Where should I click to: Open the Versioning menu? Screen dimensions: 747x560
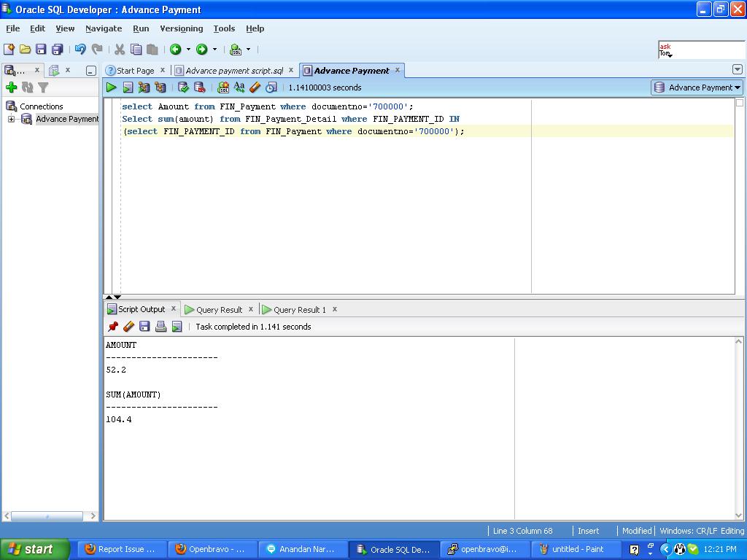coord(181,28)
